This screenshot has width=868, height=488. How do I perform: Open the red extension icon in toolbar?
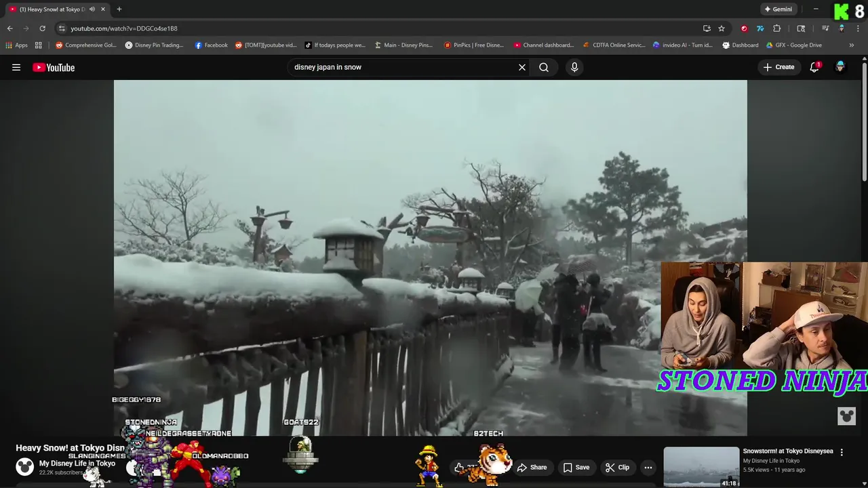click(744, 28)
